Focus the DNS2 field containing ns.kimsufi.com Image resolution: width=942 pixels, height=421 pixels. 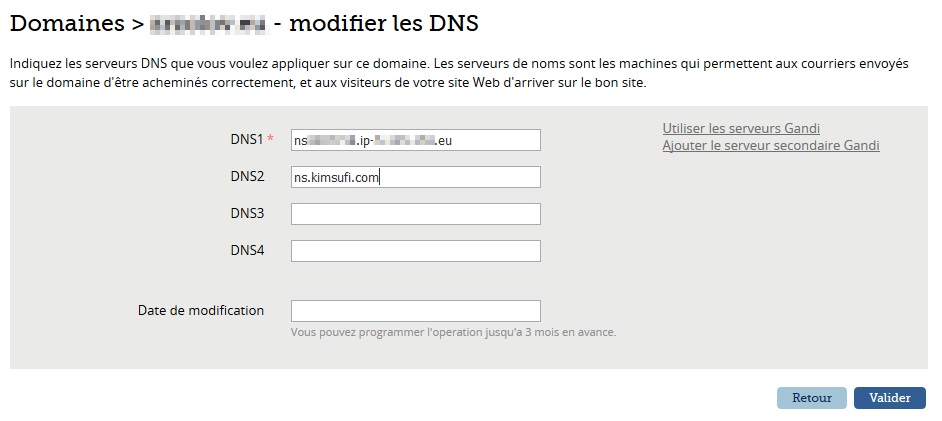coord(415,177)
